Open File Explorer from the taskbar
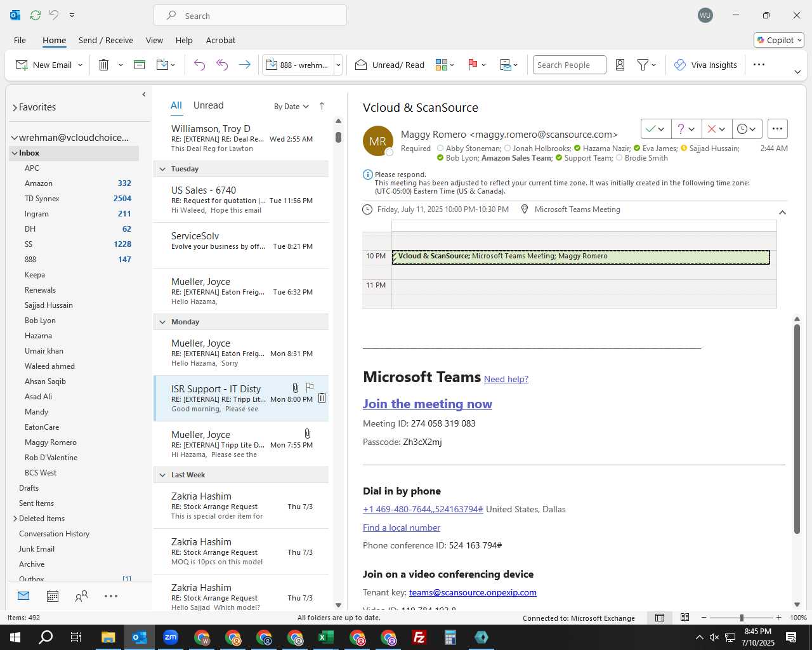Screen dimensions: 812x650 [108, 637]
